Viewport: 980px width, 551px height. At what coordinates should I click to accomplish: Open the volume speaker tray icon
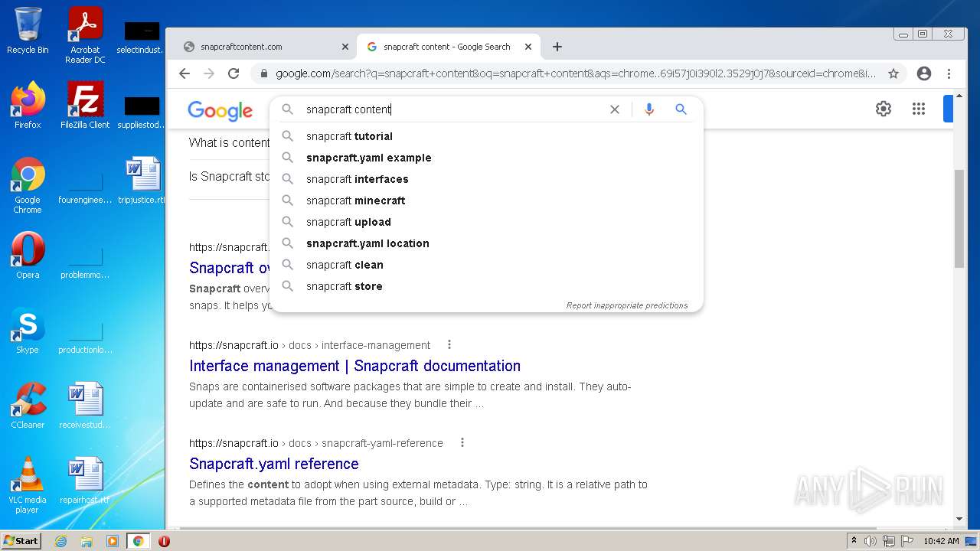point(871,541)
